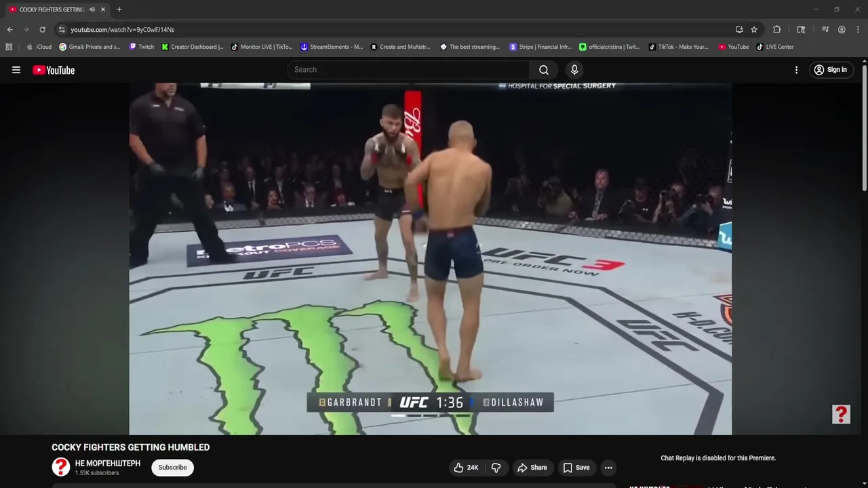This screenshot has width=868, height=488.
Task: Open media controls icon in Chrome toolbar
Action: (825, 30)
